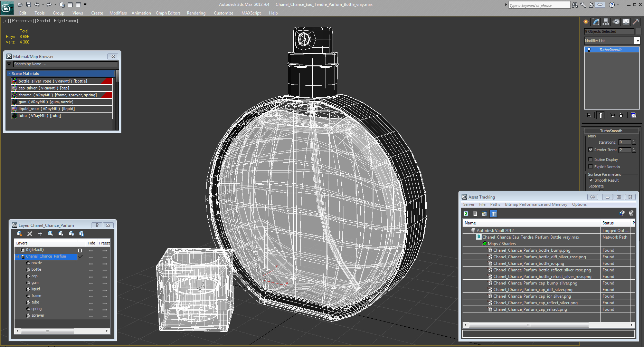
Task: Click the Pin Stack icon below modifier stack
Action: click(x=589, y=115)
